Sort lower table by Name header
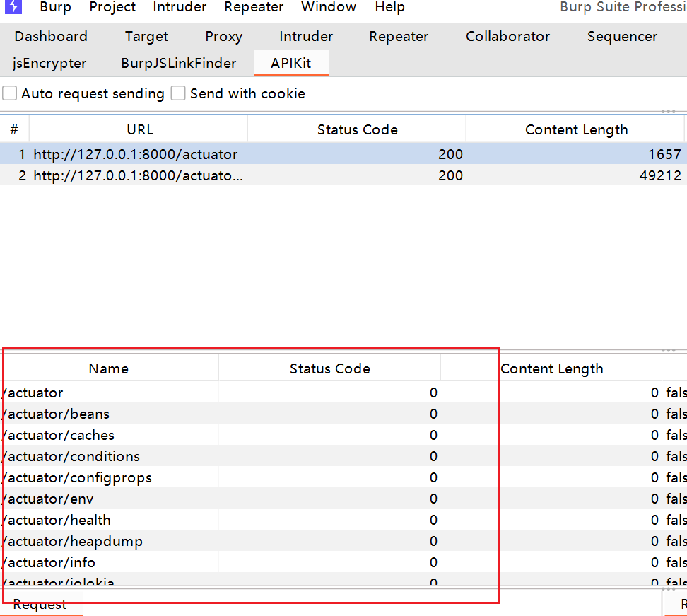 [x=109, y=368]
